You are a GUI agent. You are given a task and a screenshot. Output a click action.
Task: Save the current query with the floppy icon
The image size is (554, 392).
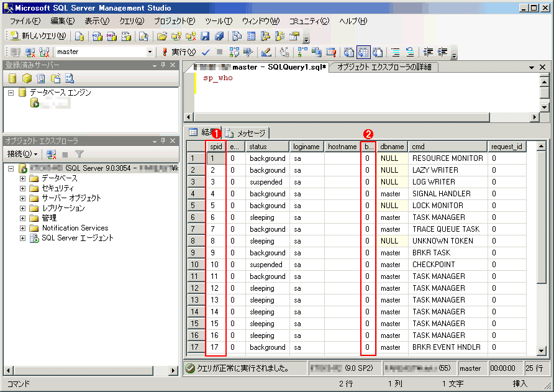pyautogui.click(x=205, y=36)
